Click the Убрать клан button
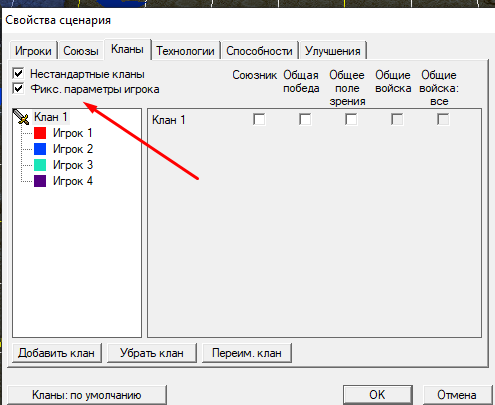The width and height of the screenshot is (495, 405). [x=152, y=353]
